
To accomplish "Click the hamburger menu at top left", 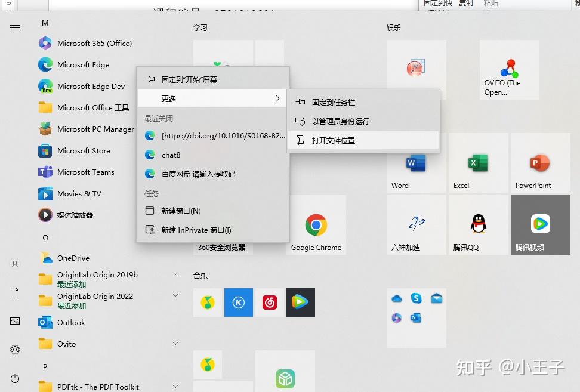I will point(15,27).
